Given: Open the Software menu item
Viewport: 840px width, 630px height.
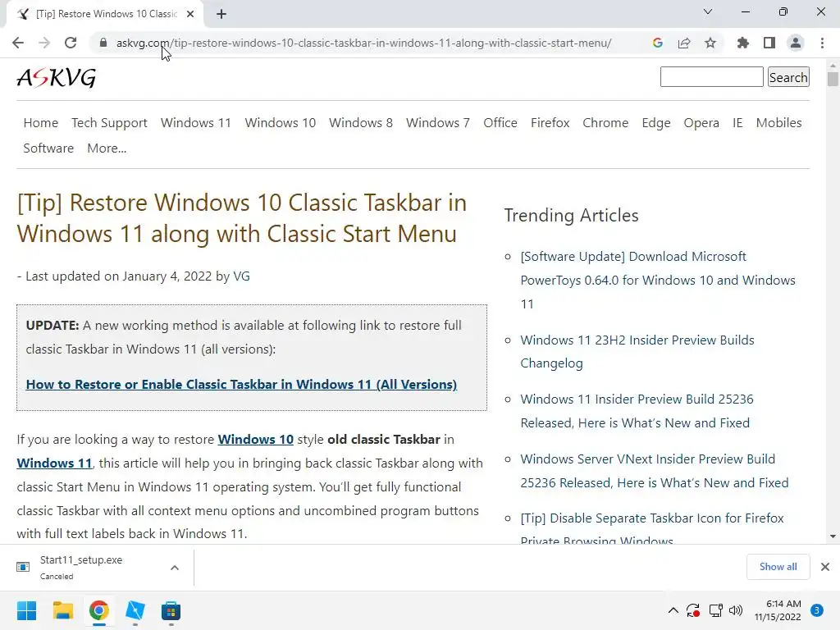Looking at the screenshot, I should click(48, 148).
